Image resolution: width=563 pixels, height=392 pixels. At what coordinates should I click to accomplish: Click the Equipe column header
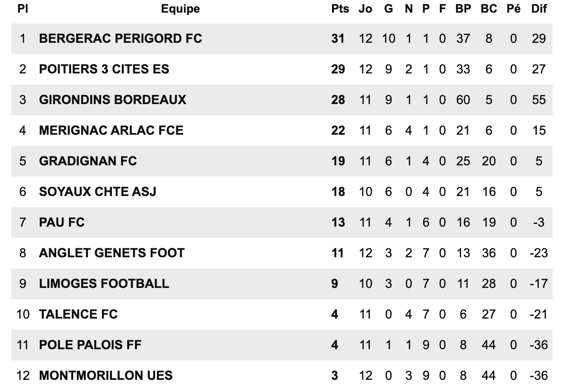coord(180,9)
